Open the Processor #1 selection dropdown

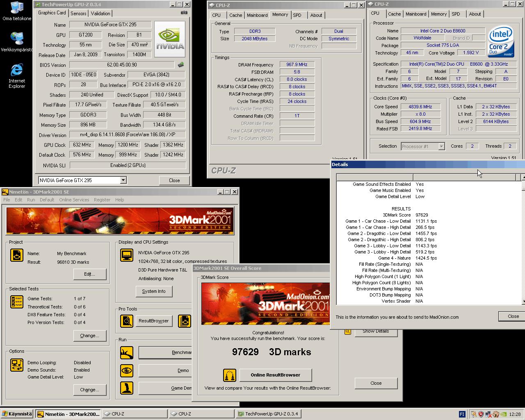tap(441, 146)
